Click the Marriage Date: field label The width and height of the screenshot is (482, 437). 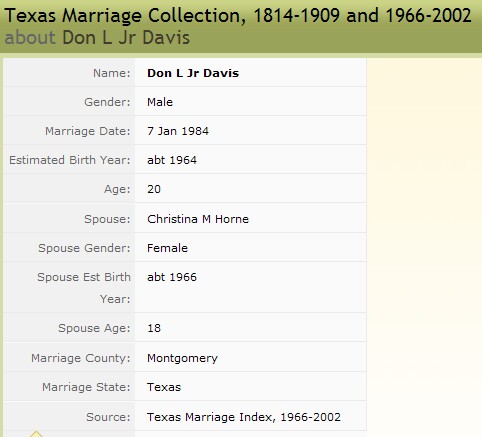tap(88, 131)
